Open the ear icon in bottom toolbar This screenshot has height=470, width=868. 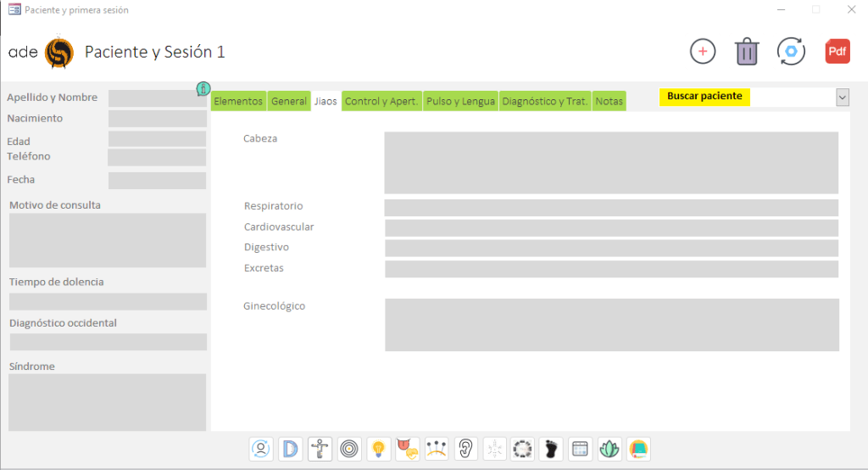tap(465, 449)
